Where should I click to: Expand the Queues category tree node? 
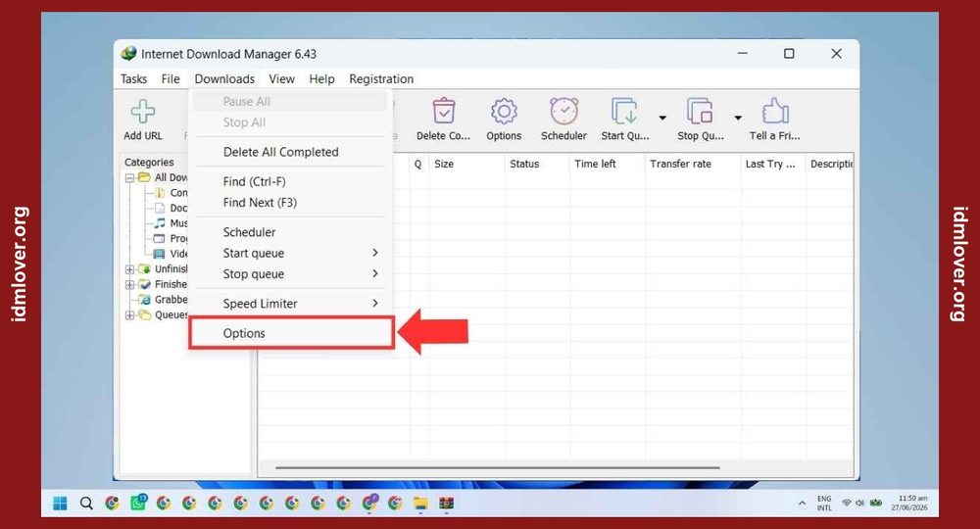pos(129,314)
